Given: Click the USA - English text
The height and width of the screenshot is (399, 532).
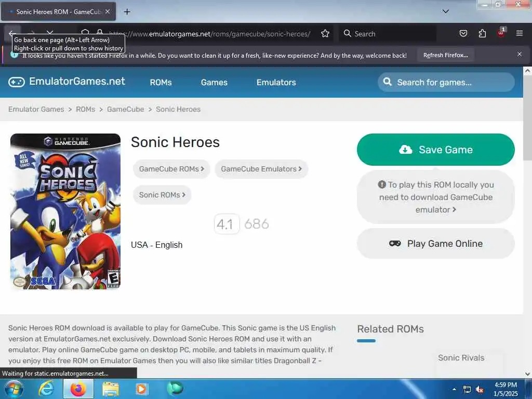Looking at the screenshot, I should tap(157, 245).
